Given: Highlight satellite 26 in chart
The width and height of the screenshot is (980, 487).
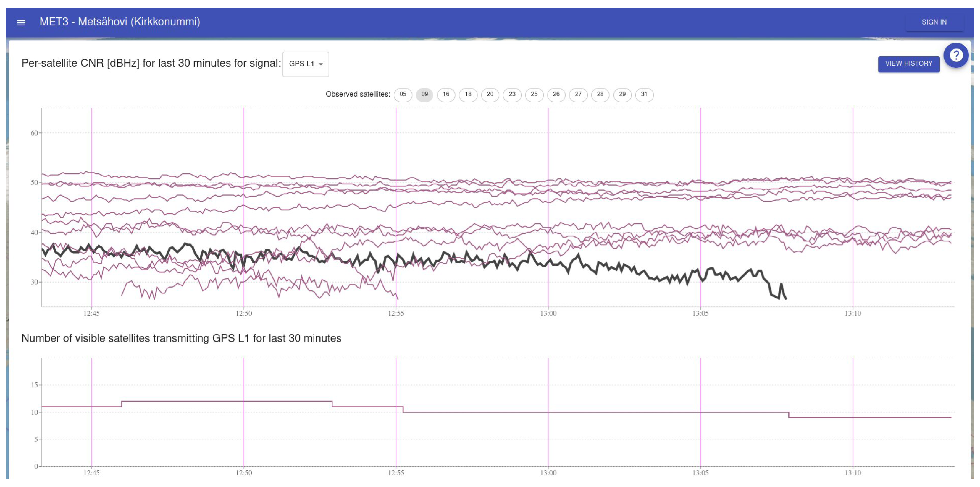Looking at the screenshot, I should click(x=556, y=94).
